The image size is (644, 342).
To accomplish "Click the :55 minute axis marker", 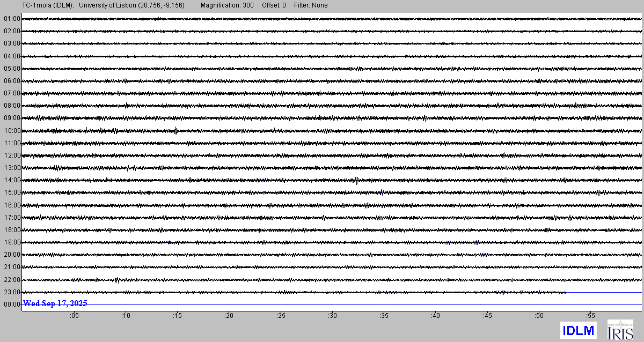I will coord(590,316).
